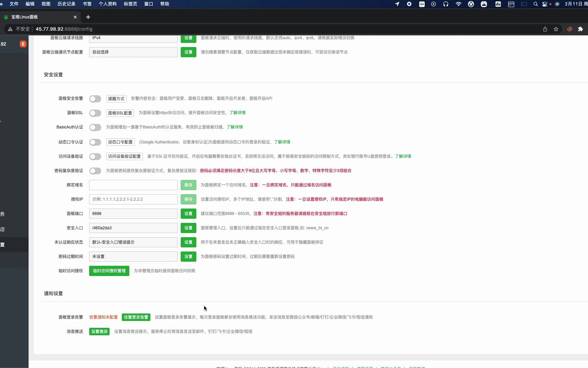
Task: Toggle 访问设备验证 switch
Action: [x=95, y=157]
